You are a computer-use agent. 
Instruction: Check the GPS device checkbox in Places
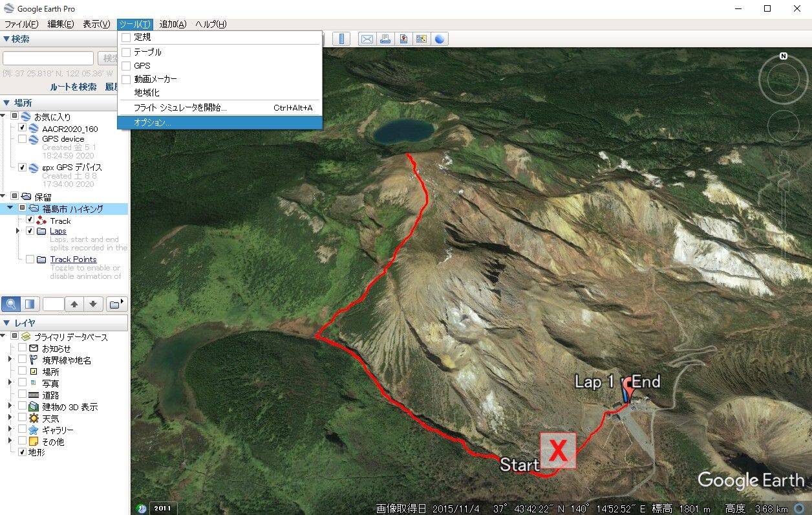coord(23,139)
